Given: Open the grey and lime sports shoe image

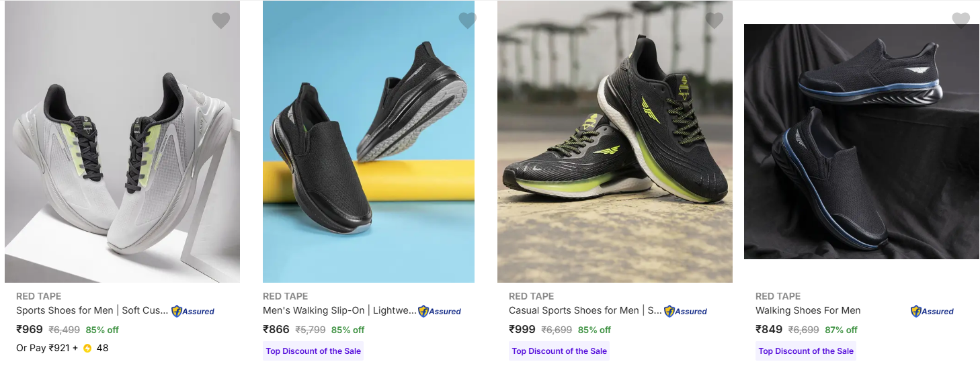Looking at the screenshot, I should (122, 154).
